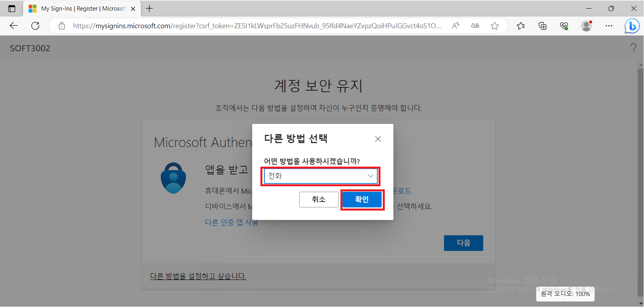The image size is (644, 307).
Task: Click the 다음 button
Action: pos(464,243)
